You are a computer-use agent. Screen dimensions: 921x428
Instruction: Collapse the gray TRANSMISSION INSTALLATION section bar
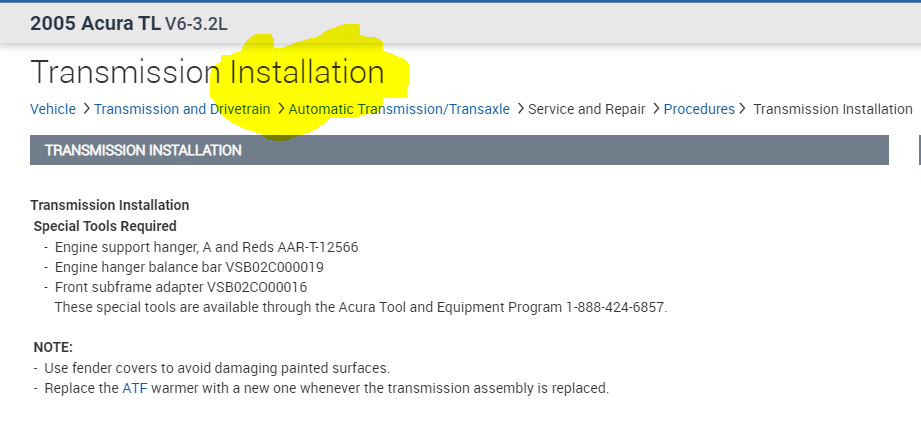[x=459, y=150]
